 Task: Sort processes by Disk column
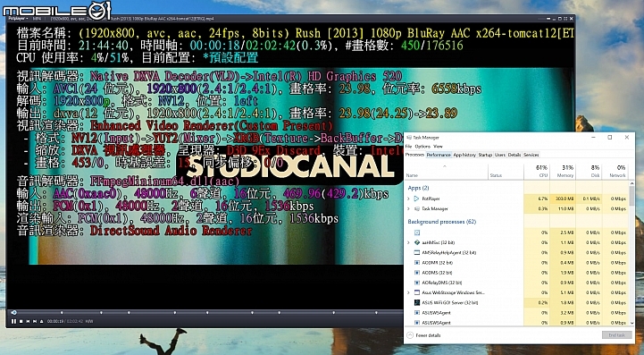click(589, 172)
